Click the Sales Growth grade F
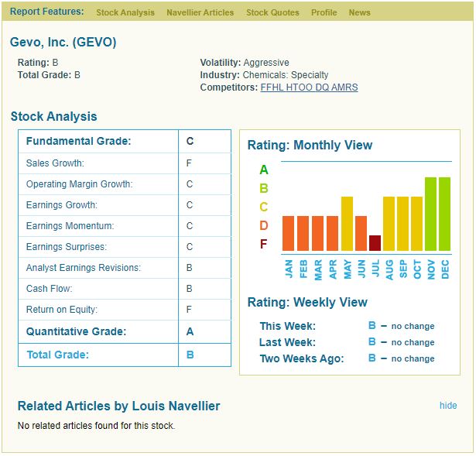476x456 pixels. [189, 163]
